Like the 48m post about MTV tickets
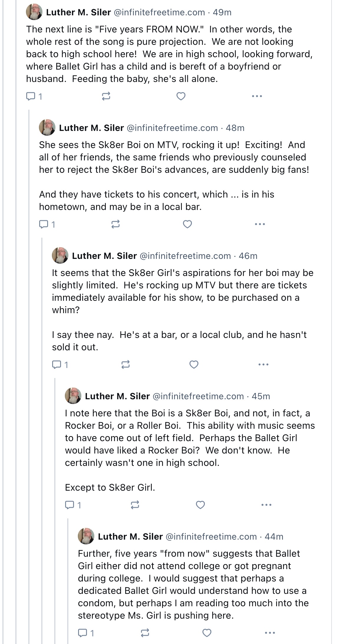The image size is (346, 644). coord(187,224)
